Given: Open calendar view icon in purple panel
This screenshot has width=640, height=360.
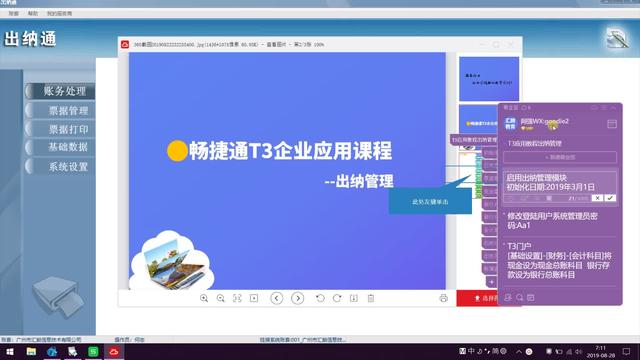Looking at the screenshot, I should click(611, 124).
